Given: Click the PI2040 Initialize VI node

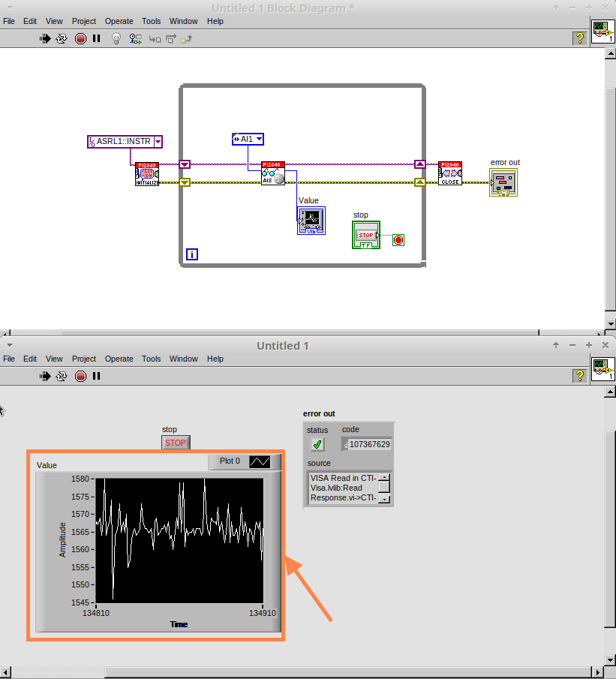Looking at the screenshot, I should point(147,174).
